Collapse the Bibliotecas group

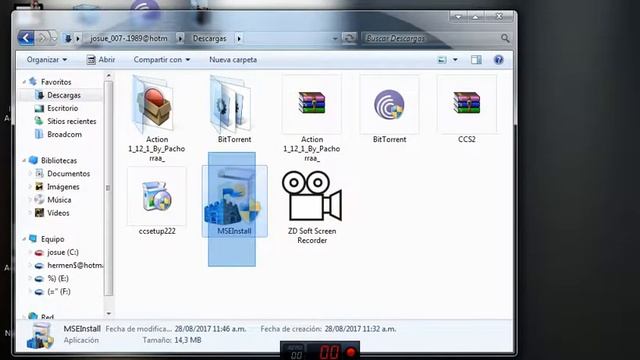click(24, 160)
